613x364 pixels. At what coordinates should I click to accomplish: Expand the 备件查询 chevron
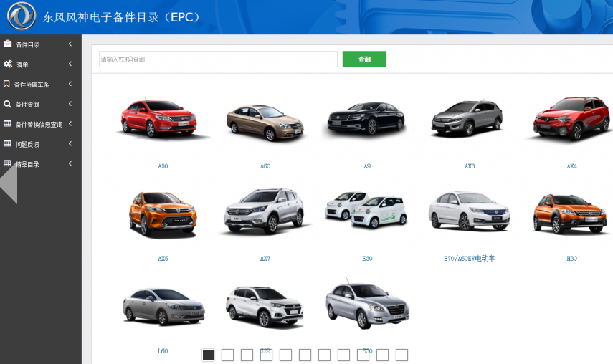tap(70, 103)
